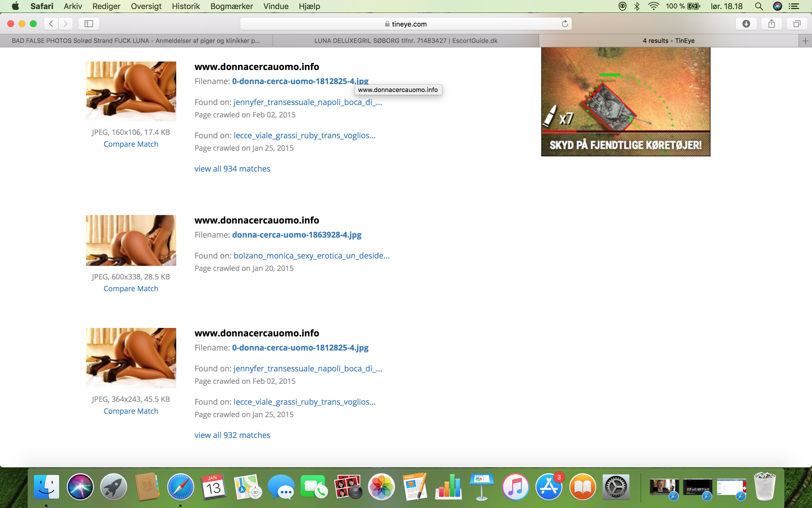Switch to LUNA DELUXEGRIL SØBORG EscortGuide tab
This screenshot has height=508, width=812.
pos(406,41)
